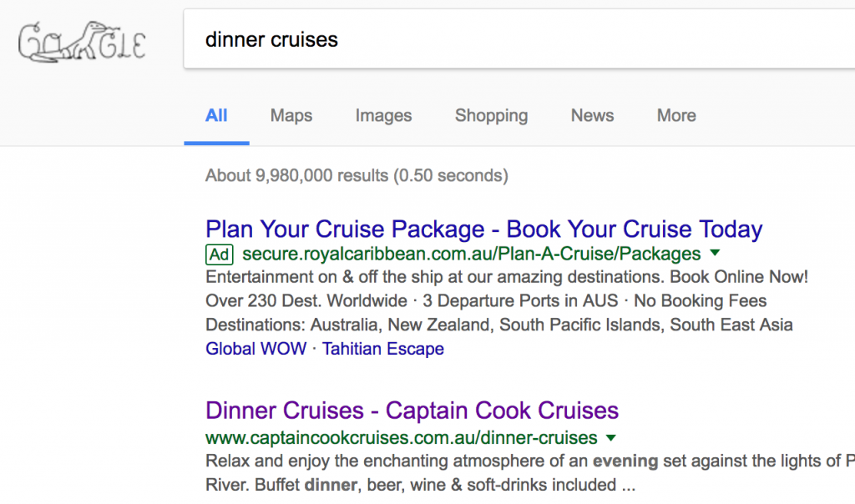Select the All search tab
The height and width of the screenshot is (504, 855).
tap(216, 116)
